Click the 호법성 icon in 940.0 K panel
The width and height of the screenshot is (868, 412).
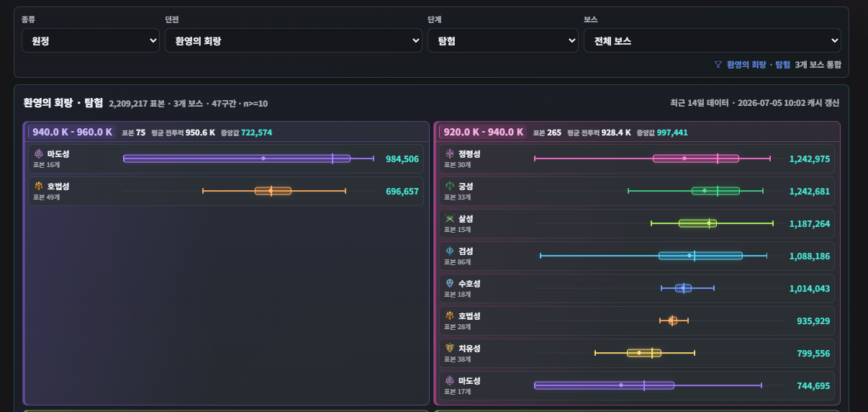(x=39, y=186)
